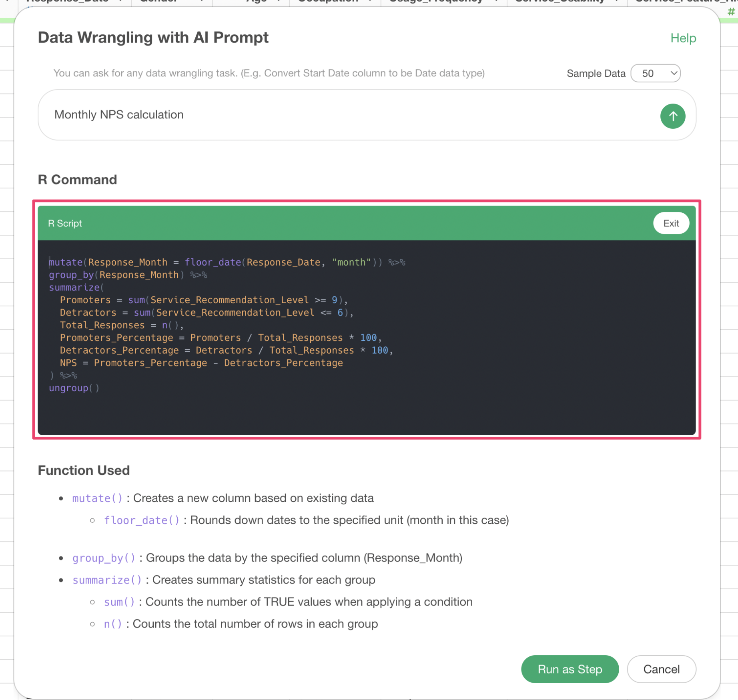Click the sum() function reference
738x700 pixels.
(x=119, y=602)
